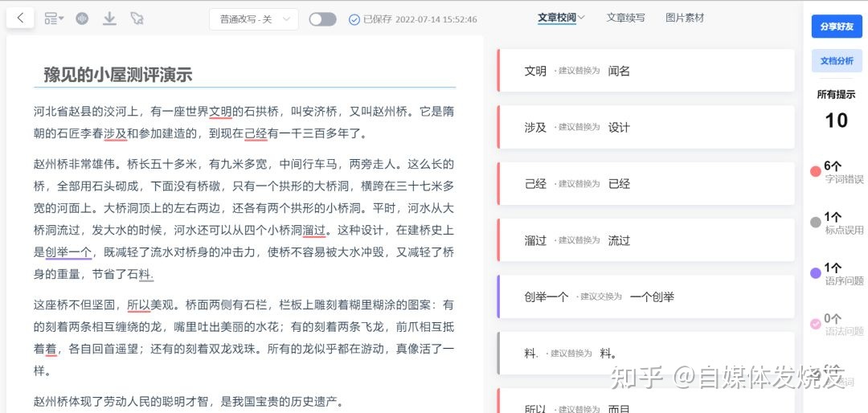Toggle the gray 标点误用 filter dot
Screen dimensions: 868x413
coord(816,223)
